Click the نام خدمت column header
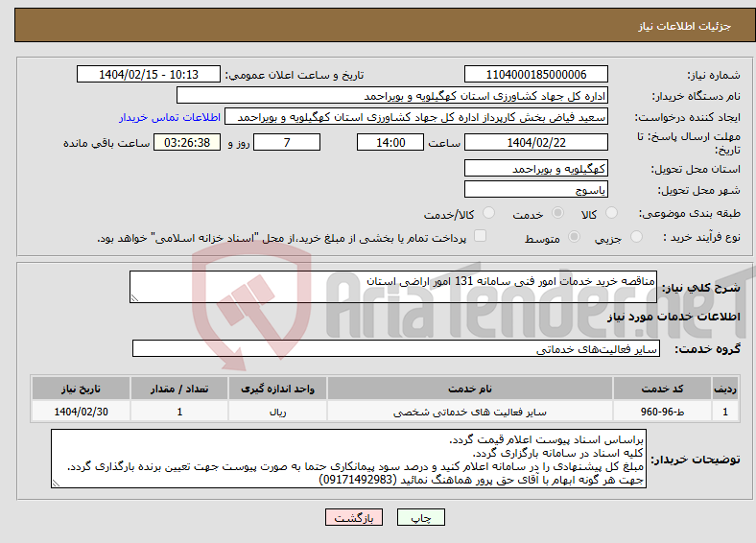The height and width of the screenshot is (543, 756). tap(469, 389)
